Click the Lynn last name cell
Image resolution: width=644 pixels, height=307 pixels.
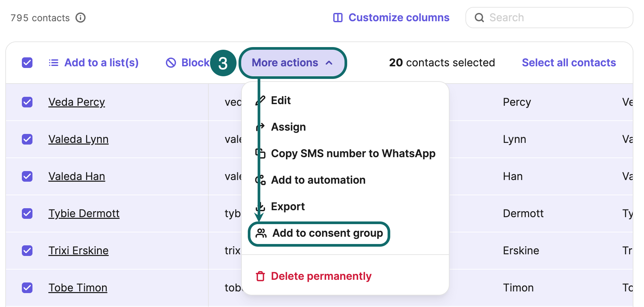514,139
